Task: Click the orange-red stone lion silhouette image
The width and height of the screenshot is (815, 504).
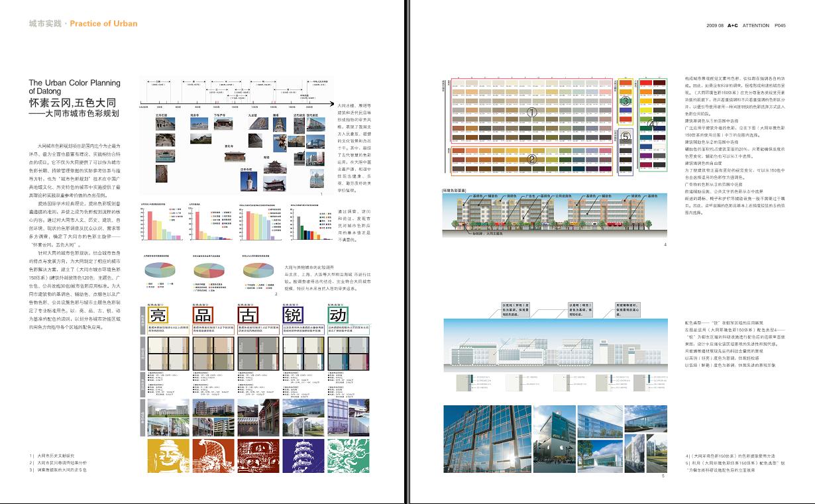Action: tap(211, 455)
